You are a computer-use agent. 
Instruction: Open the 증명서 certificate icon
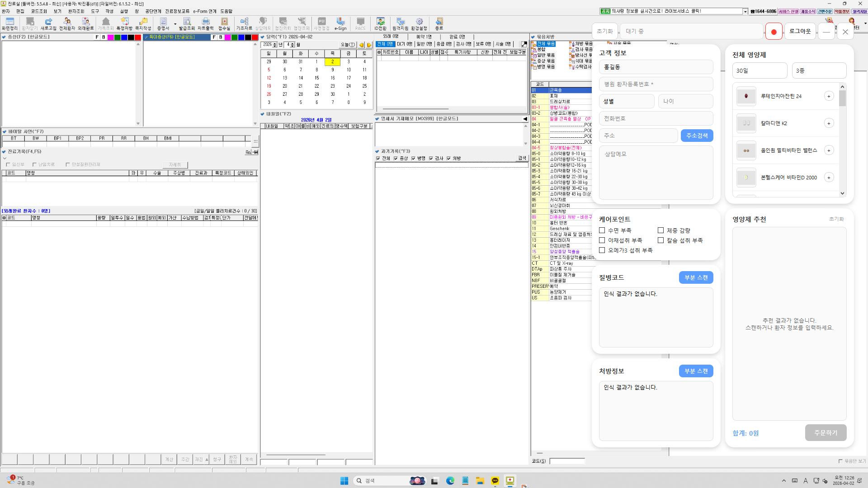163,24
